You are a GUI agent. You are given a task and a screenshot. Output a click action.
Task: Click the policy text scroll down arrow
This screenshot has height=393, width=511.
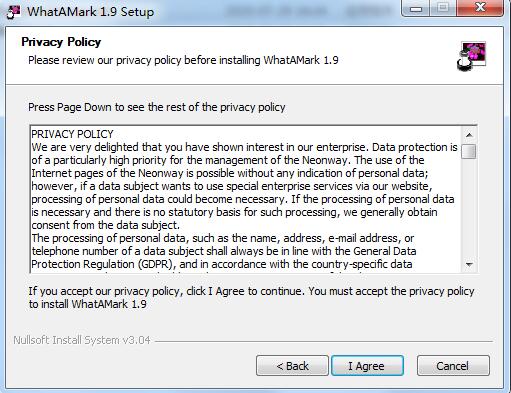tap(469, 265)
